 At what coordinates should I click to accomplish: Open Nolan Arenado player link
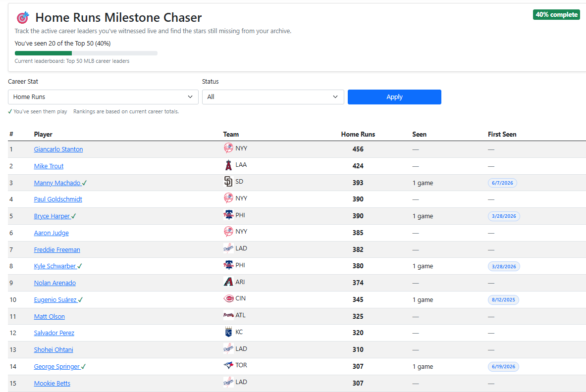click(x=55, y=283)
